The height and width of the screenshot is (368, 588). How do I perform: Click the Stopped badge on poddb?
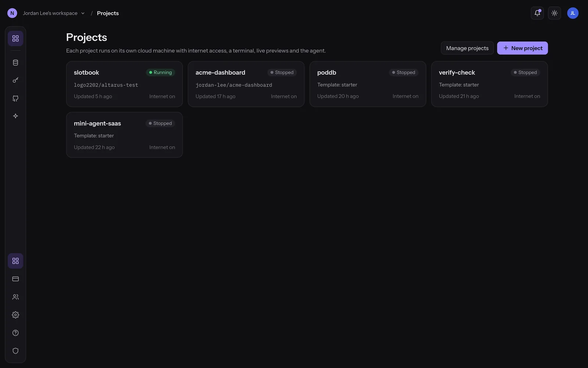pos(404,72)
